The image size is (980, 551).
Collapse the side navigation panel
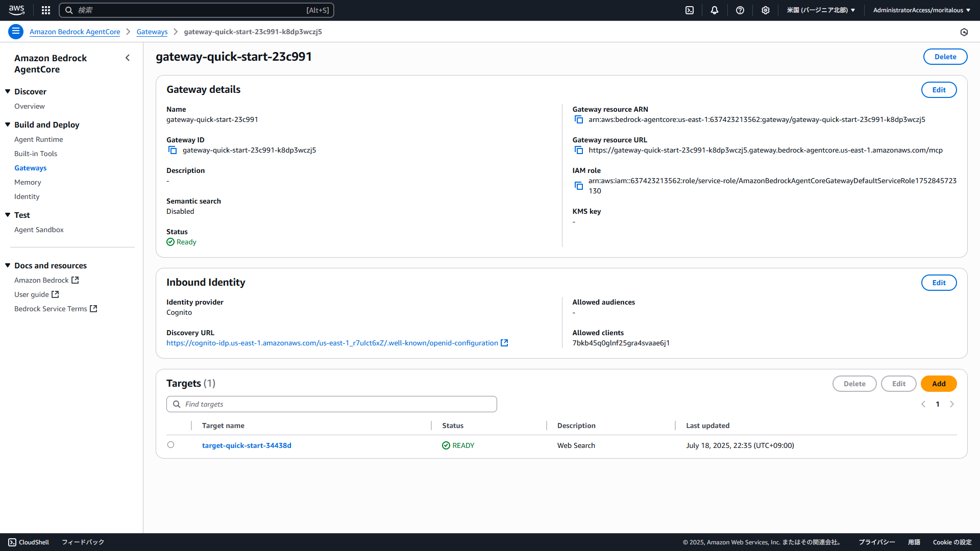tap(128, 58)
